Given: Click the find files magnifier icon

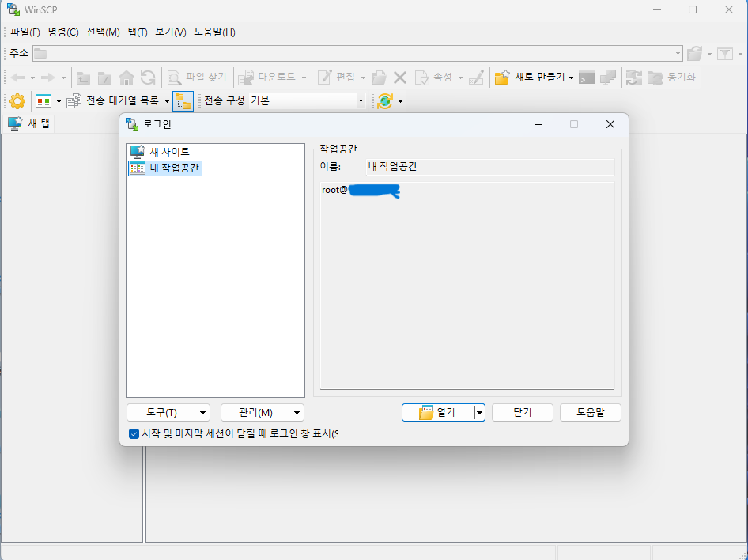Looking at the screenshot, I should (174, 78).
